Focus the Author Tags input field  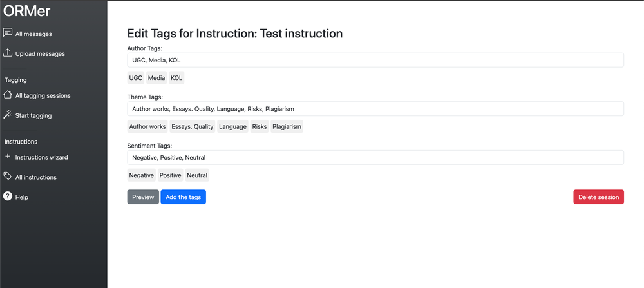375,60
